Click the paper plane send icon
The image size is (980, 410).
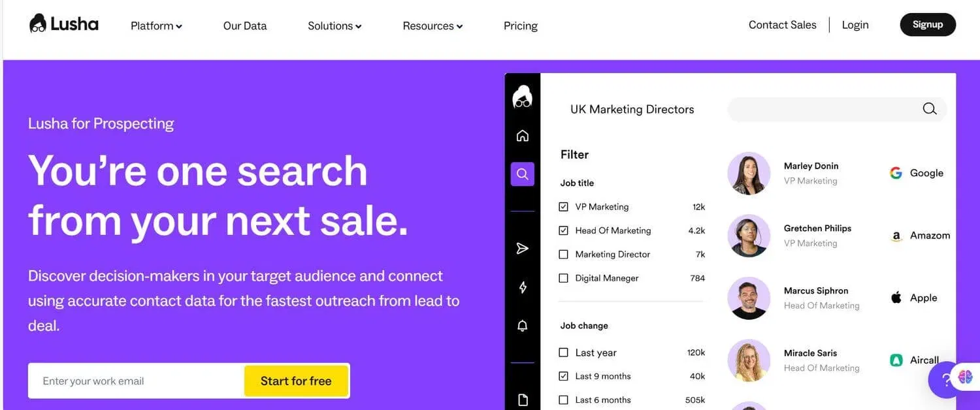(523, 248)
